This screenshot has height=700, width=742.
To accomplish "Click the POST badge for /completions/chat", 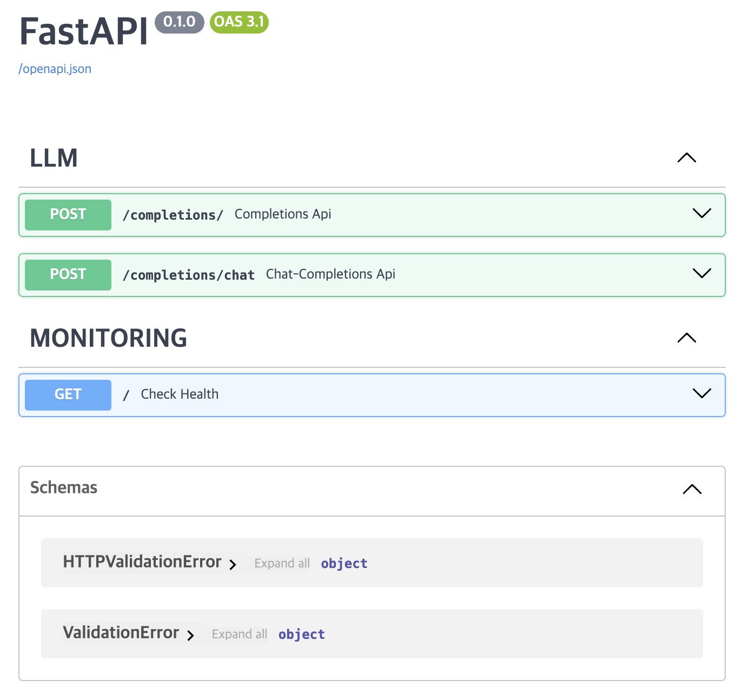I will click(x=68, y=275).
